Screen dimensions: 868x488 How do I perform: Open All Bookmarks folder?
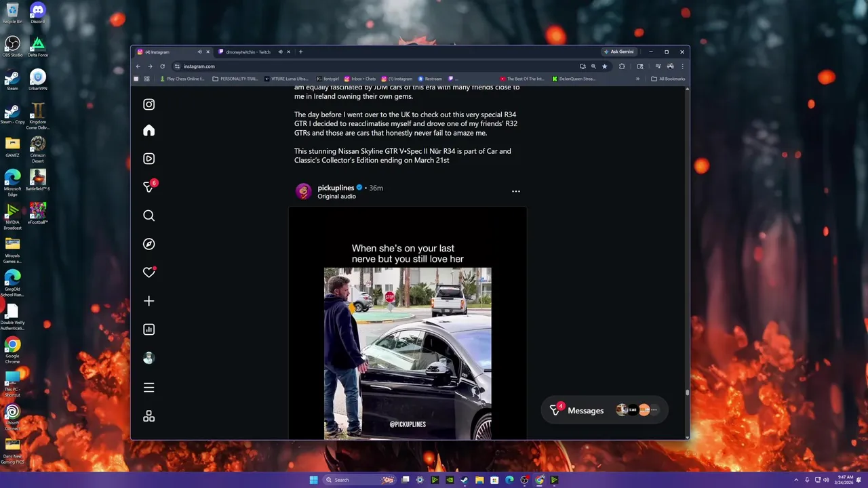click(669, 79)
